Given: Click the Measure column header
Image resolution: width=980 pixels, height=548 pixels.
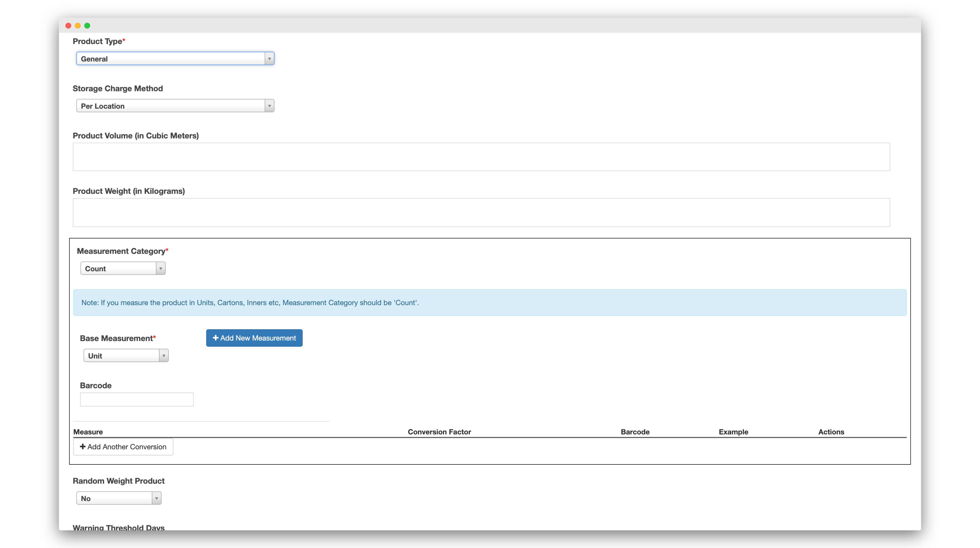Looking at the screenshot, I should (x=88, y=432).
